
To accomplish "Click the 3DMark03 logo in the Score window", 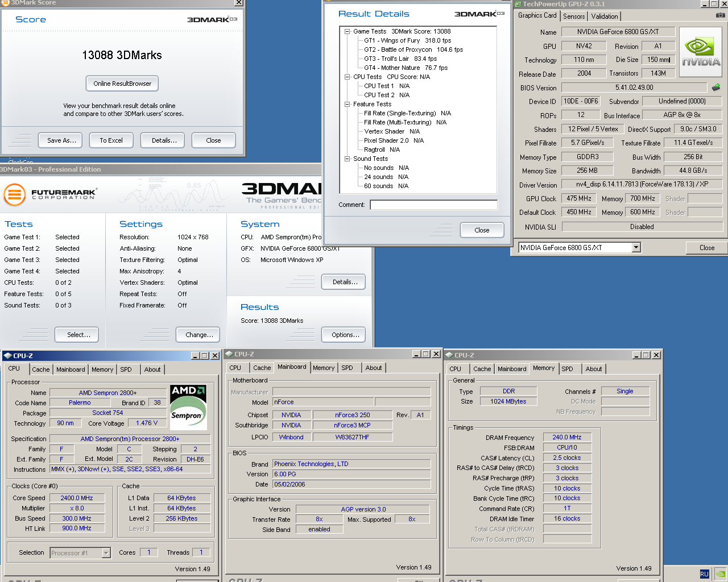I will click(x=212, y=19).
